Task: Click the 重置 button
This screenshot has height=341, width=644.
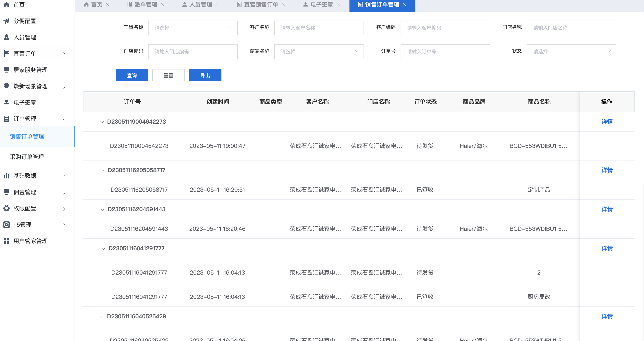Action: pos(169,75)
